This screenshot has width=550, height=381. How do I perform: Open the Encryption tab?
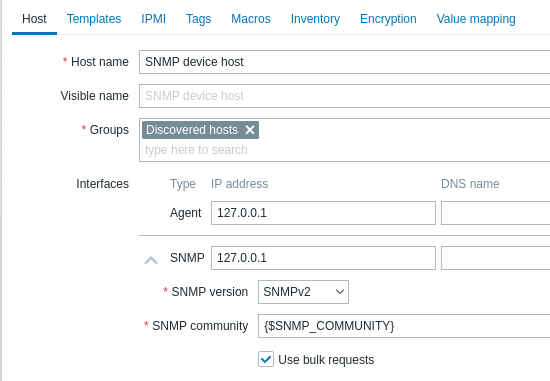click(x=388, y=19)
